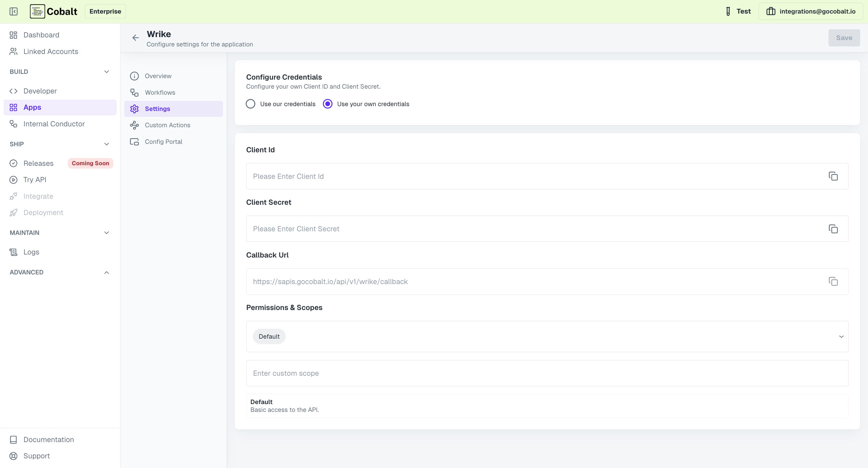Click the briefcase icon near integrations@gocobalt.io
868x468 pixels.
click(771, 11)
